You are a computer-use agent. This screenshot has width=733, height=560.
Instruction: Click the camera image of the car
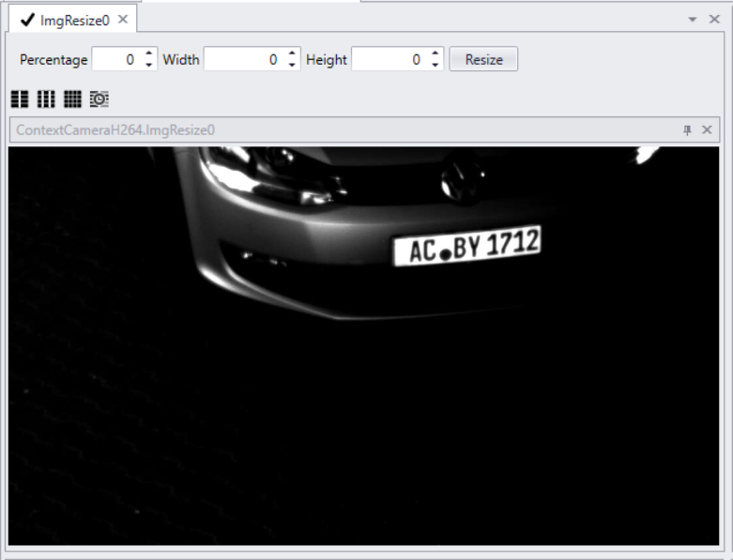click(x=364, y=345)
